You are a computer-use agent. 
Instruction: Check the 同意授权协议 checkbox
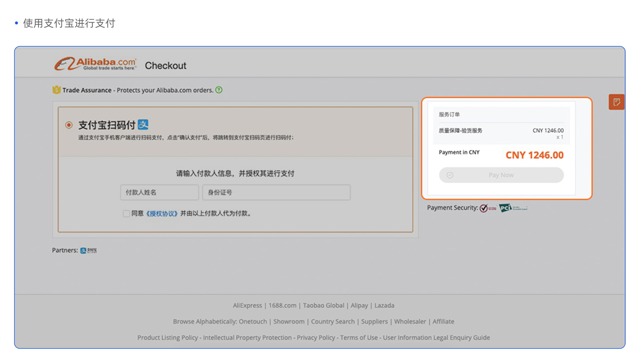(x=126, y=214)
